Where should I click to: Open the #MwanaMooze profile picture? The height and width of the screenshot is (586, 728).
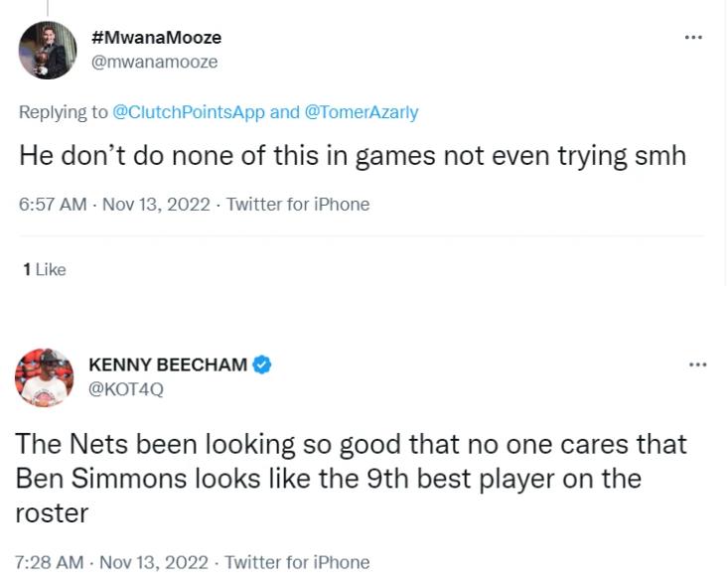48,50
